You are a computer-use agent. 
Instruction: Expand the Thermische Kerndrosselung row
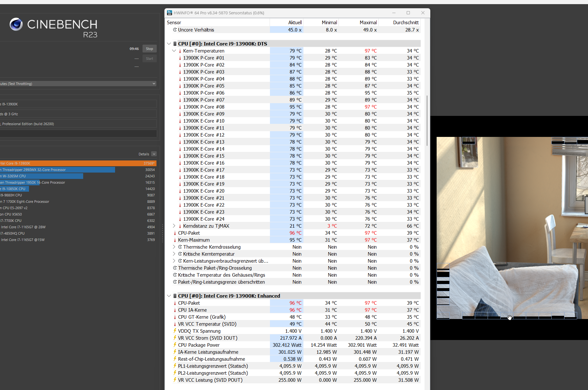pos(174,247)
